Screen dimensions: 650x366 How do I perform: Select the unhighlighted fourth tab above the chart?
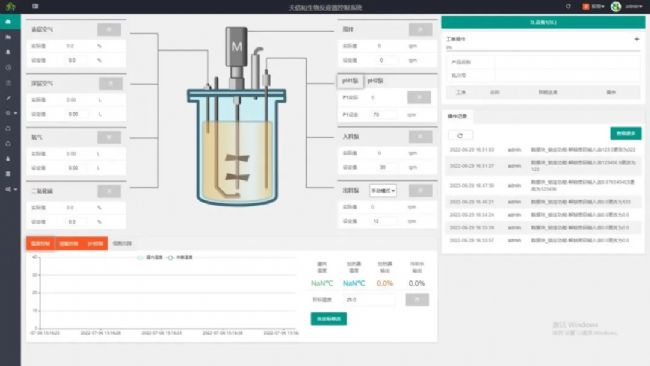click(x=122, y=243)
